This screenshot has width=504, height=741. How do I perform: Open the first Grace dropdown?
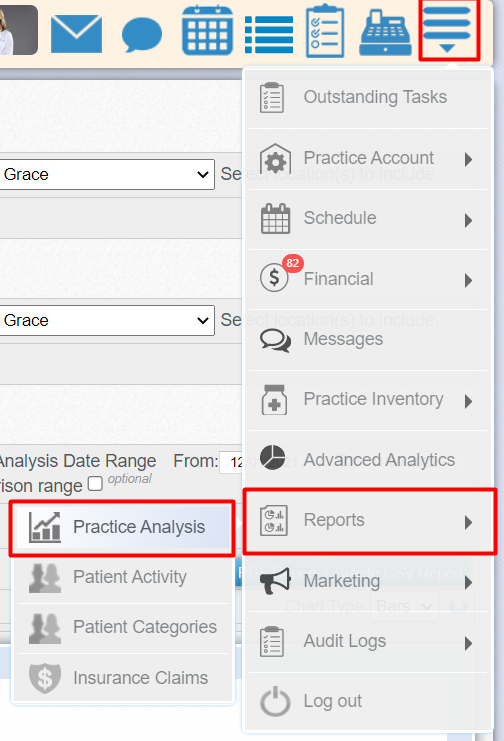click(x=107, y=174)
